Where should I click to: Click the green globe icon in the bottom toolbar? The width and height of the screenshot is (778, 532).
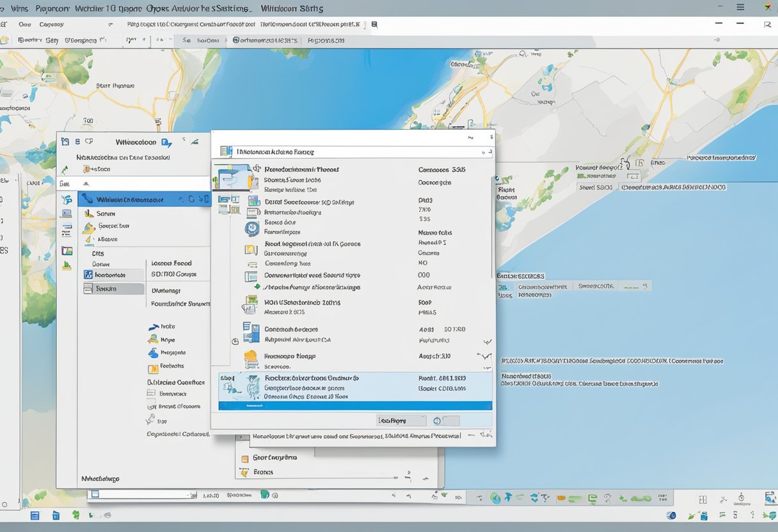click(x=264, y=495)
